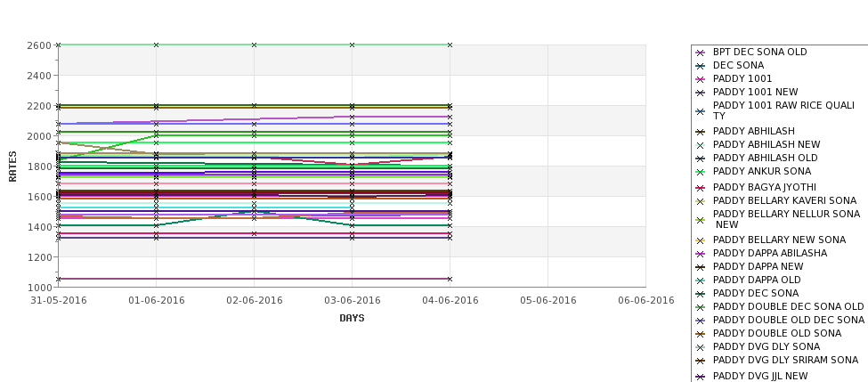
Task: Click the PADDY 1001 legend marker icon
Action: coord(701,80)
